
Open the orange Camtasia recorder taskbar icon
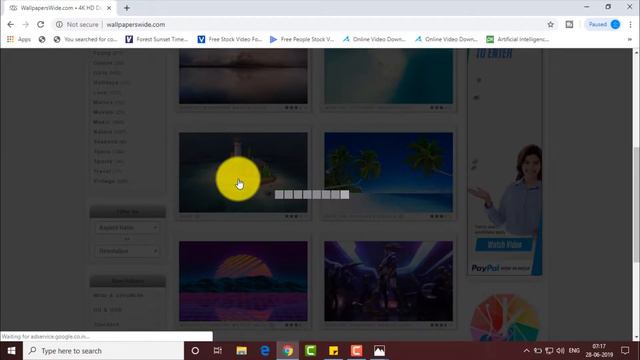(356, 351)
